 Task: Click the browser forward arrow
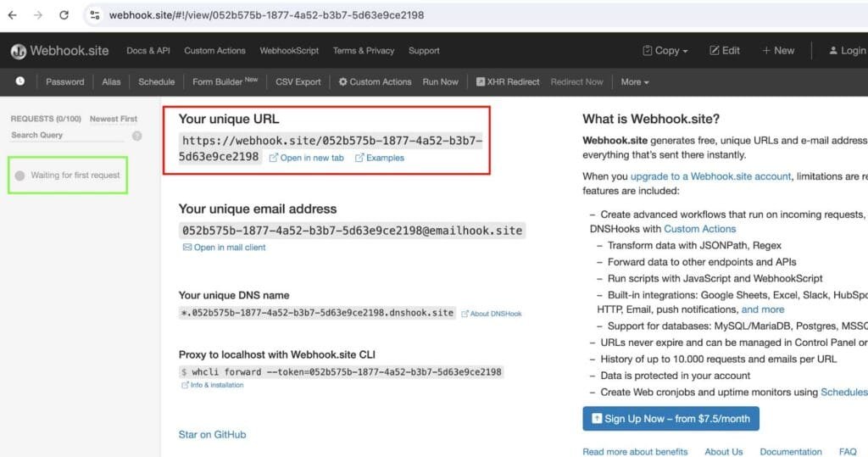[37, 15]
